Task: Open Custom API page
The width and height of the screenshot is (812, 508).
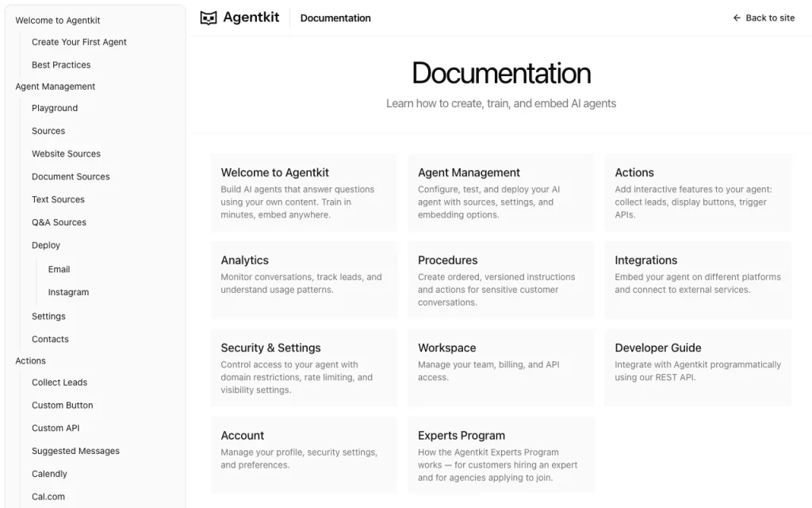Action: [56, 428]
